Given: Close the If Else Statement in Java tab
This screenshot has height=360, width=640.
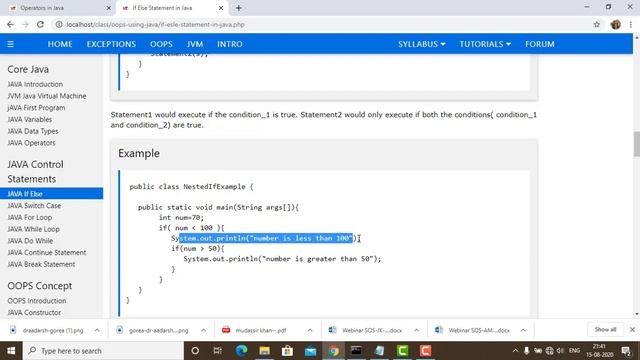Looking at the screenshot, I should [x=221, y=8].
